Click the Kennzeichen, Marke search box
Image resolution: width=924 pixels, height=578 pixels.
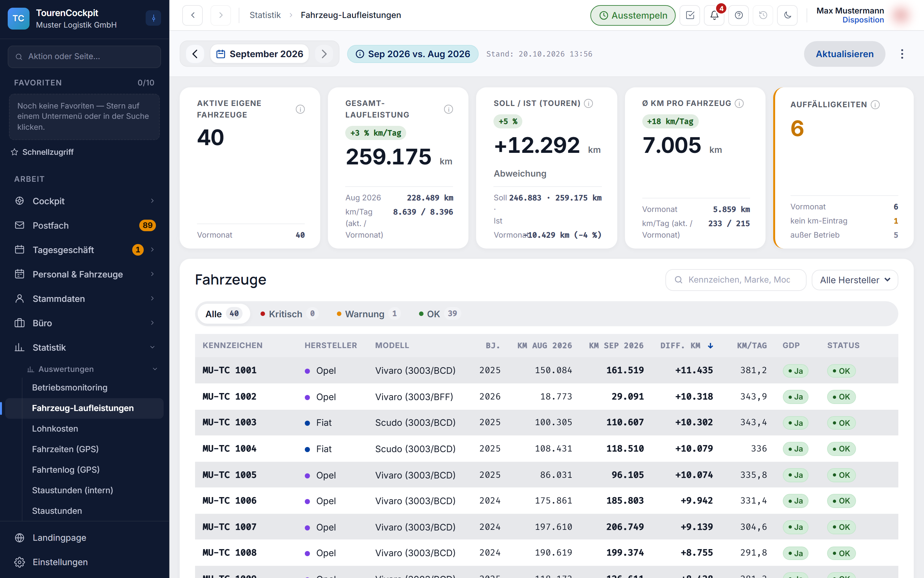coord(735,280)
